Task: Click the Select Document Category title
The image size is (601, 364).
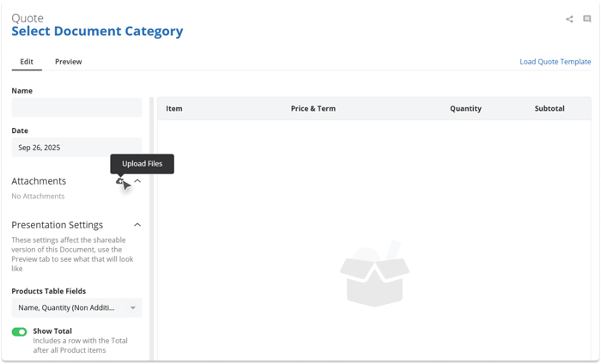Action: (x=97, y=31)
